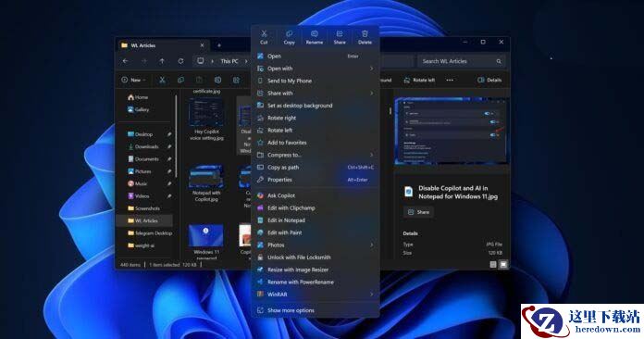
Task: Click Share button in details pane
Action: (x=419, y=212)
